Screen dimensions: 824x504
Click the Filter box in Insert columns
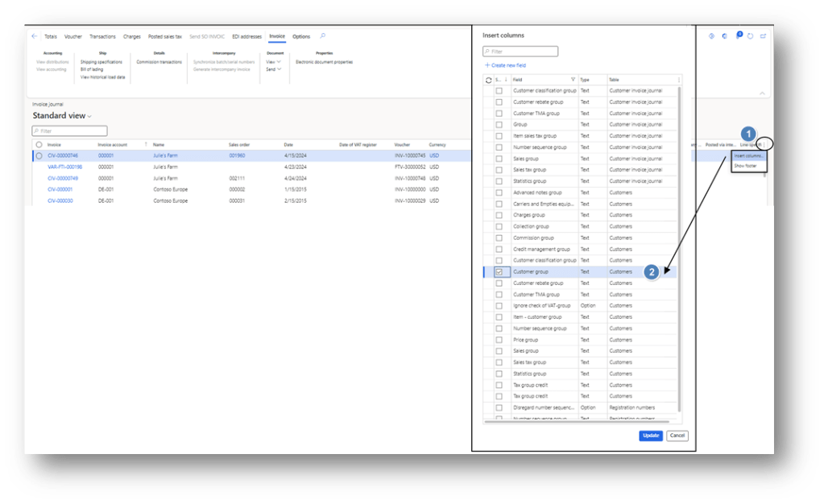click(x=520, y=52)
